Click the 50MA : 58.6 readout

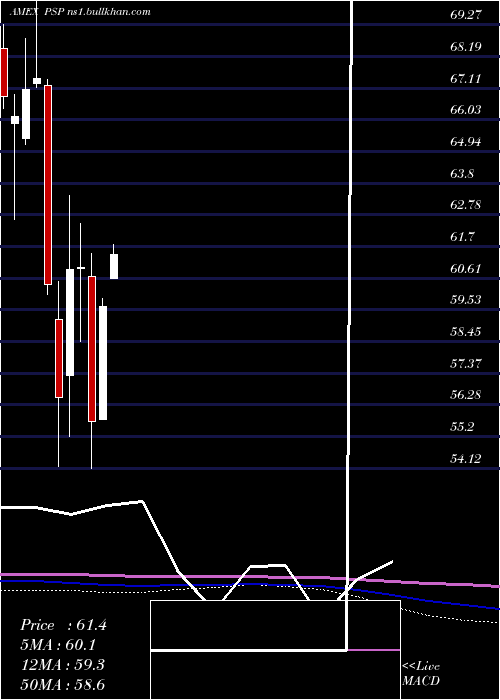(x=62, y=684)
